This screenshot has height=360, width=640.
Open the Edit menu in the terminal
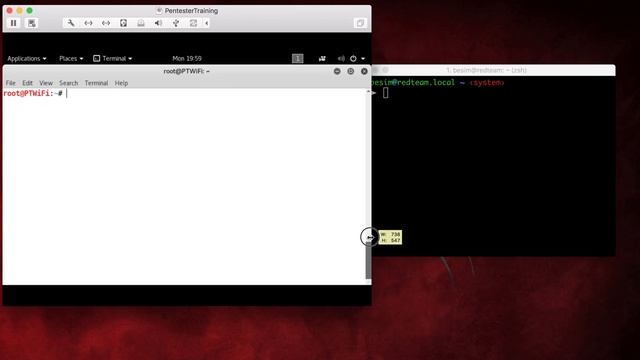[x=27, y=83]
